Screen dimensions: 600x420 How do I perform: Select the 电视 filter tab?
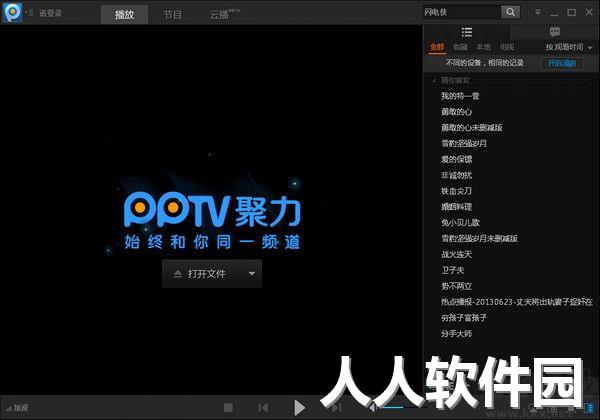(x=507, y=47)
